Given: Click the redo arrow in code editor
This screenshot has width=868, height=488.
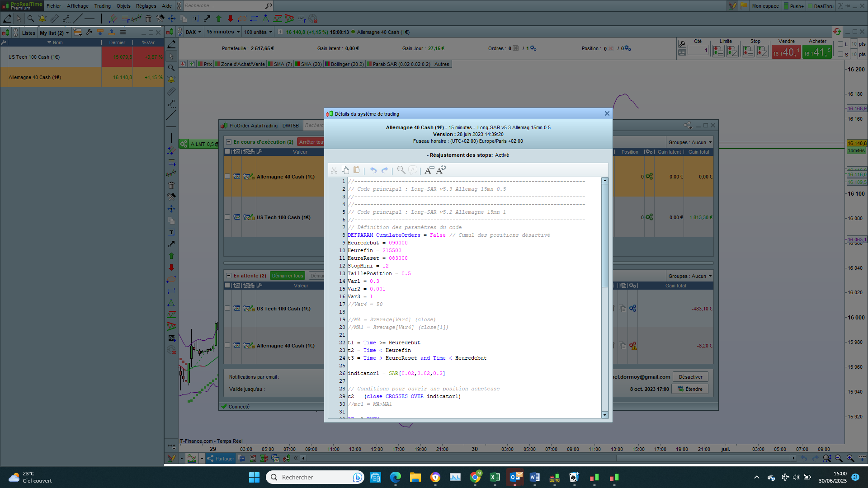Looking at the screenshot, I should tap(385, 170).
